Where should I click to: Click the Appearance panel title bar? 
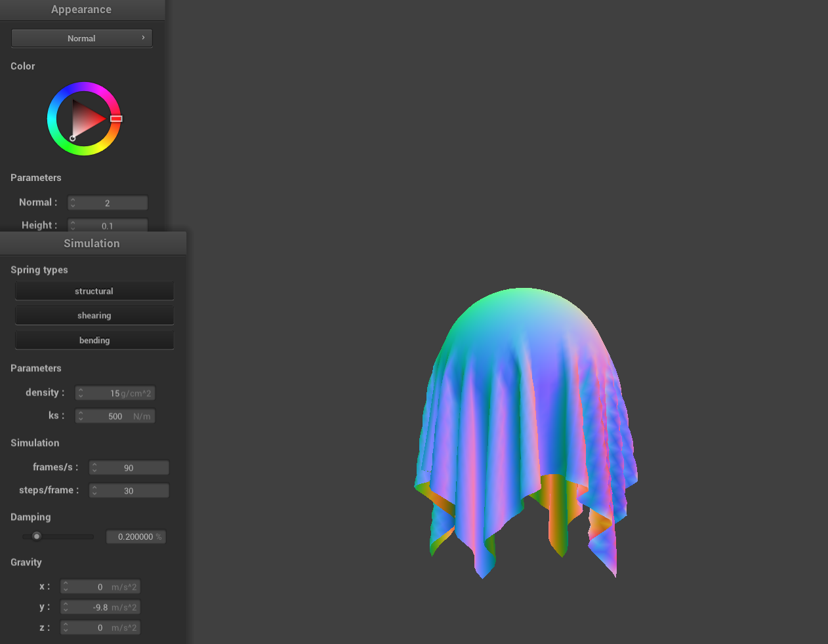click(x=81, y=10)
